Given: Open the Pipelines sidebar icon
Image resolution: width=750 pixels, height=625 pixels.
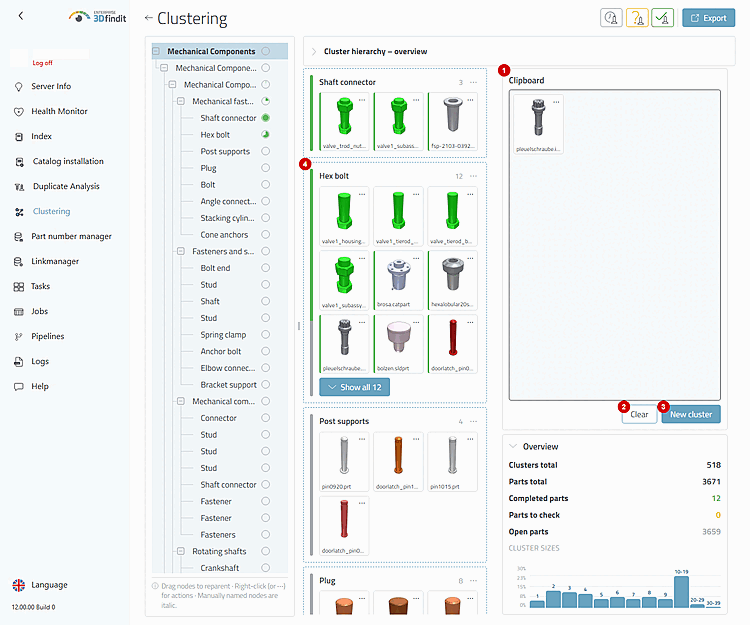Looking at the screenshot, I should [x=19, y=337].
